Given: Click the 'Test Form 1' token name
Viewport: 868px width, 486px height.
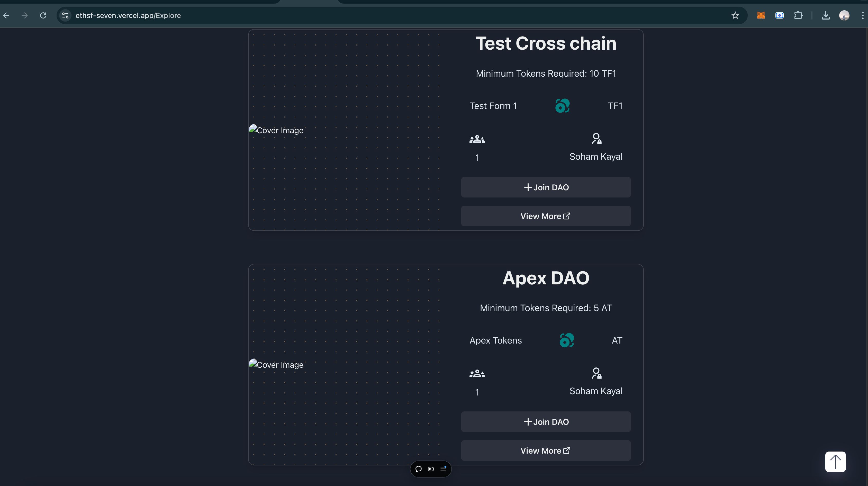Looking at the screenshot, I should click(x=493, y=106).
